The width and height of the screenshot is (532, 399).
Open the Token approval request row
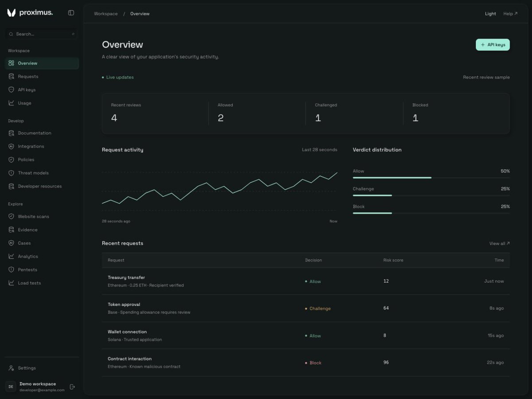pos(306,308)
